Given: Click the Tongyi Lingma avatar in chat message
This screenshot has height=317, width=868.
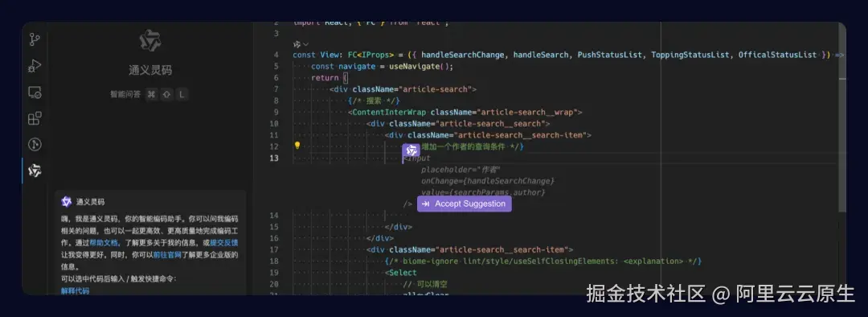Looking at the screenshot, I should click(x=67, y=202).
